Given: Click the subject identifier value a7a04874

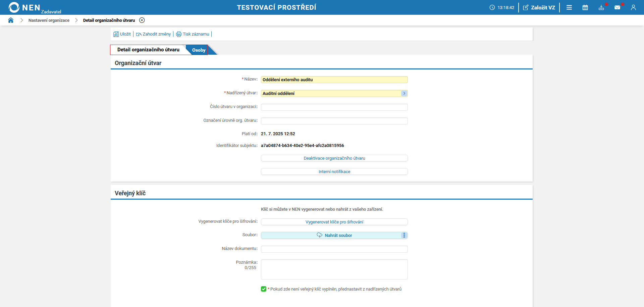Looking at the screenshot, I should coord(303,146).
